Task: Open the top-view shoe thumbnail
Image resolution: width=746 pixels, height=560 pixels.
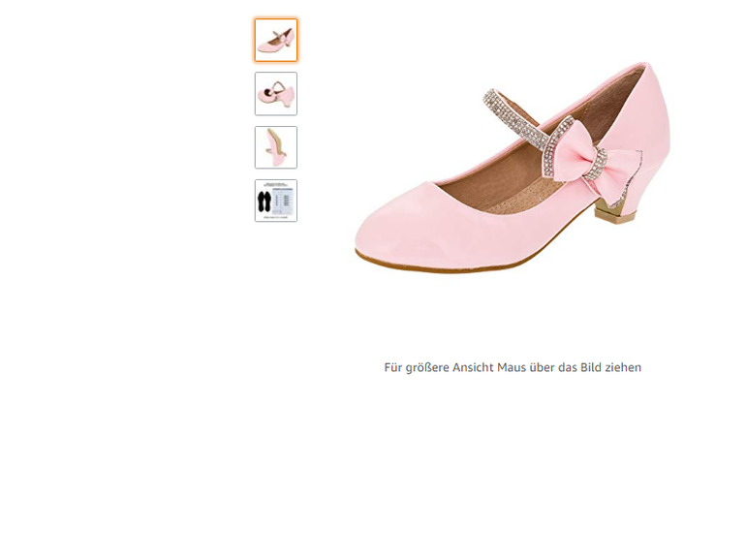Action: point(276,94)
